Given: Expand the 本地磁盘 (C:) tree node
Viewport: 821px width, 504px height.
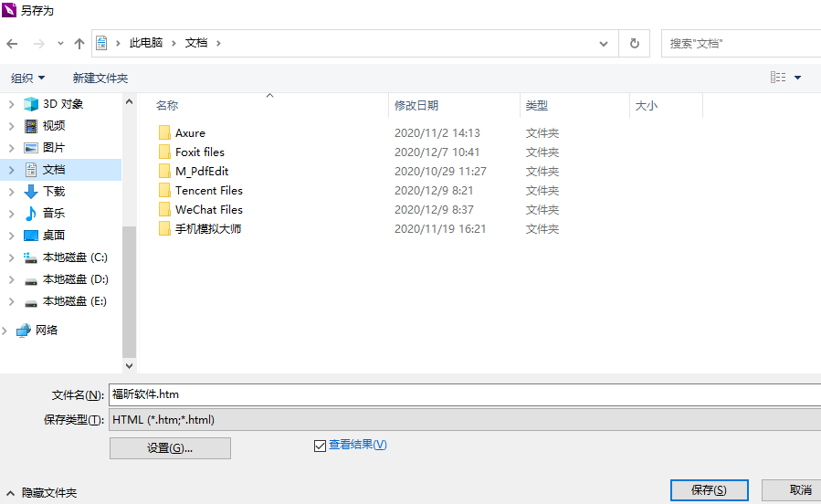Looking at the screenshot, I should click(x=11, y=257).
